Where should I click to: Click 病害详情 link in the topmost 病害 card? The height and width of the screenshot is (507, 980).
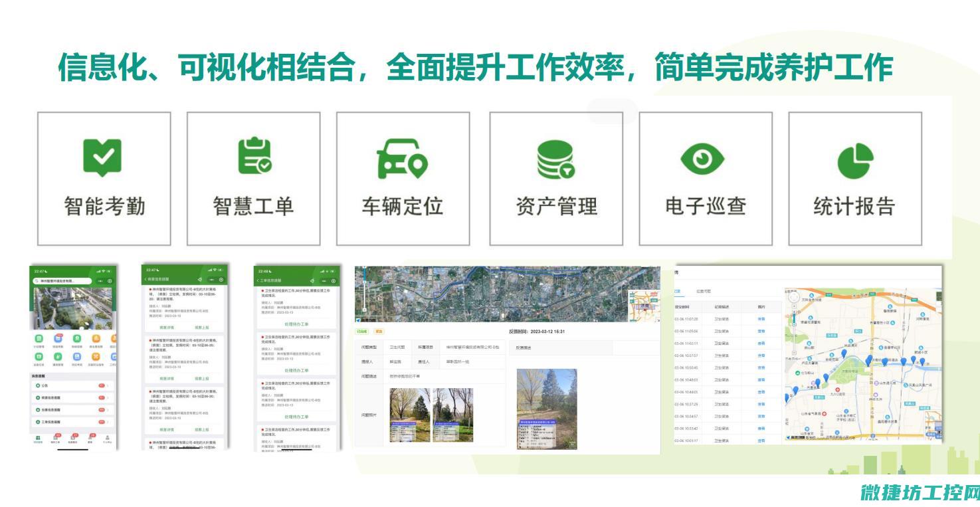(x=167, y=328)
